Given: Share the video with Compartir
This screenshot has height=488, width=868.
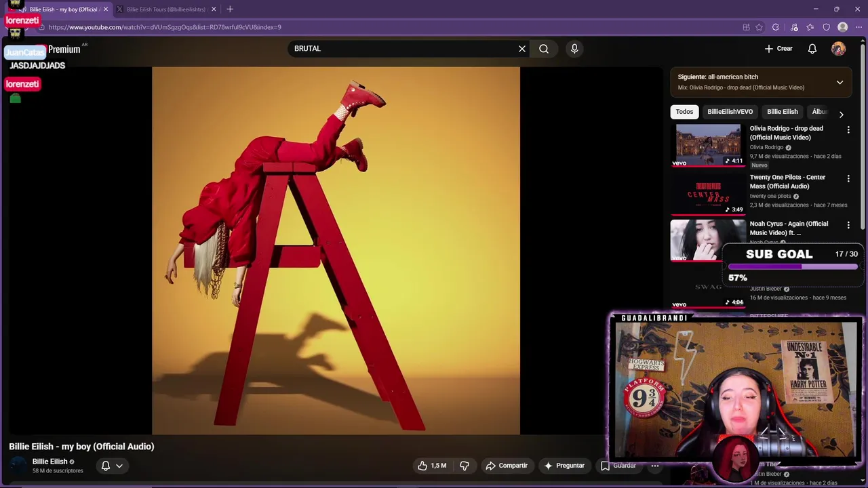Looking at the screenshot, I should [x=507, y=466].
